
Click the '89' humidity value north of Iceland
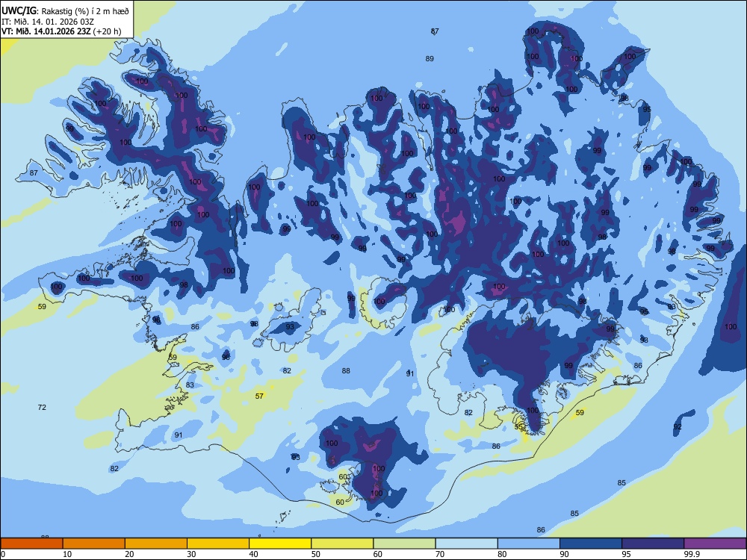pos(430,58)
